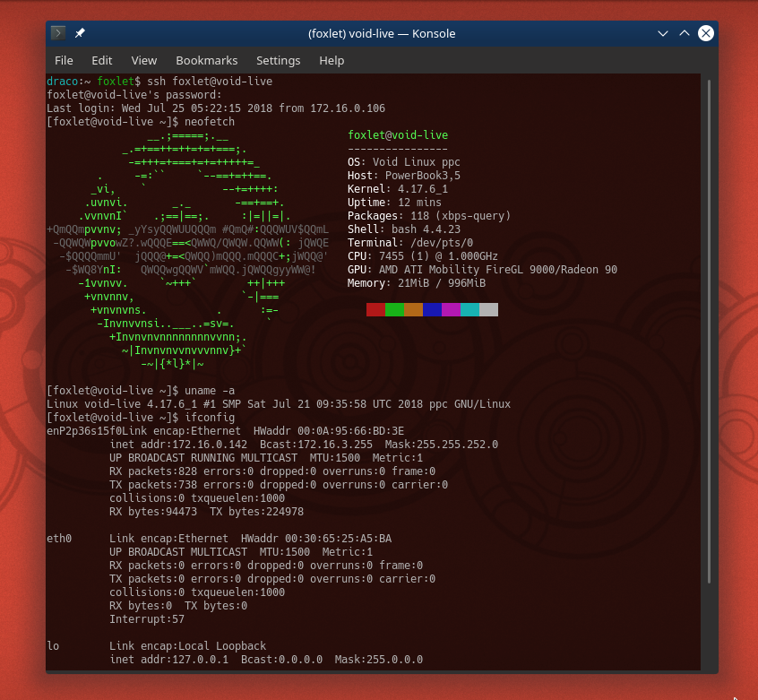Click the cyan neofetch color block
This screenshot has height=700, width=758.
click(469, 309)
